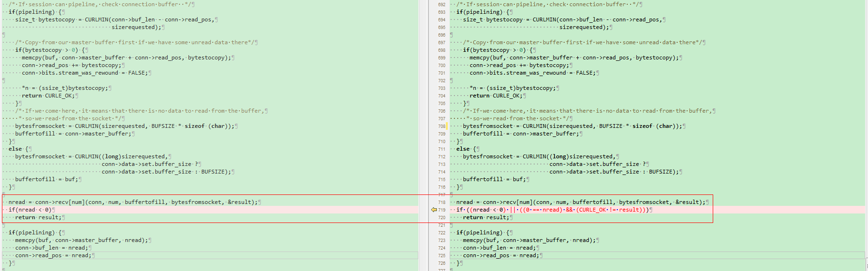Click 'return result;' on line 720 in right pane
This screenshot has width=868, height=271.
486,217
